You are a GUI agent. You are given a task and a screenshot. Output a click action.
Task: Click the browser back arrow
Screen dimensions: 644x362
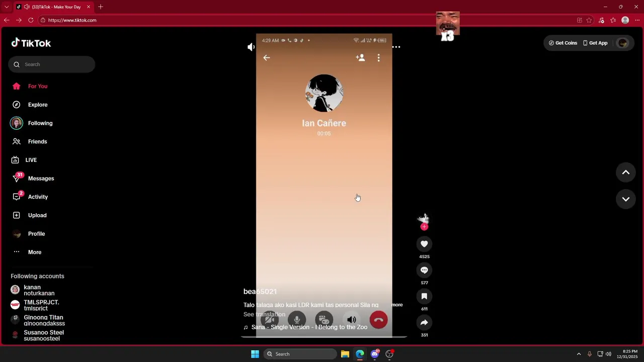7,20
